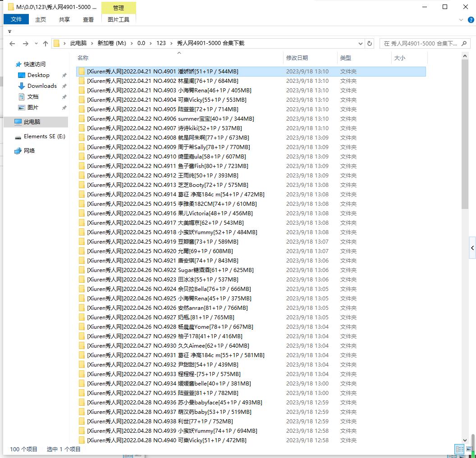
Task: Expand the chevron before 此电脑 in the breadcrumb
Action: tap(64, 43)
